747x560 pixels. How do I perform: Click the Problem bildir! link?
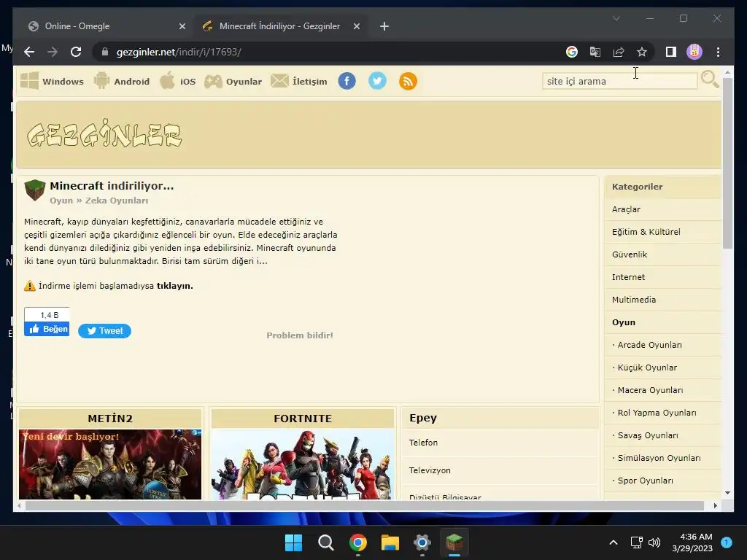300,335
